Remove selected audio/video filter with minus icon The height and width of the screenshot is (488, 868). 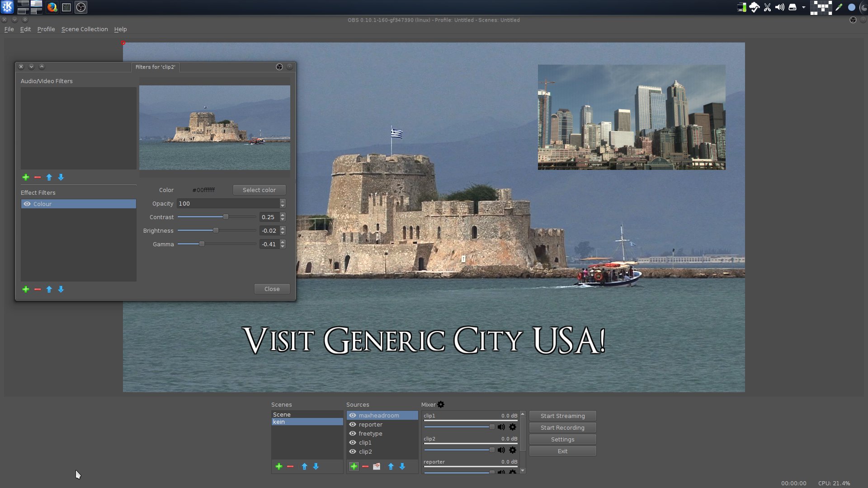[x=38, y=177]
